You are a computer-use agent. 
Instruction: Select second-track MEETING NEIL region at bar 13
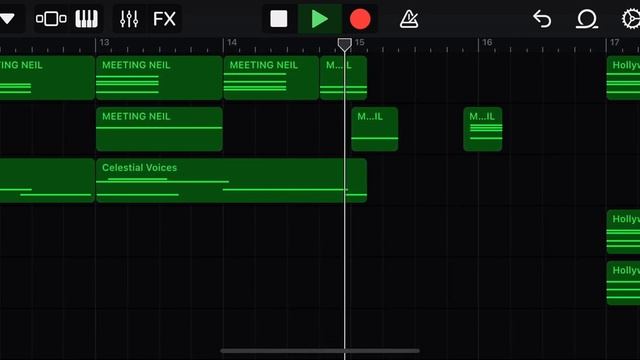coord(159,129)
